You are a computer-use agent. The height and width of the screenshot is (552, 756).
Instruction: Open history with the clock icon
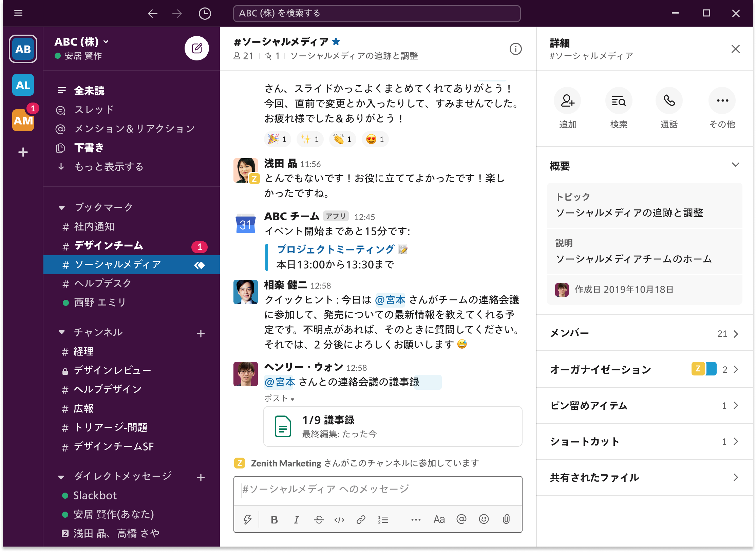(205, 14)
